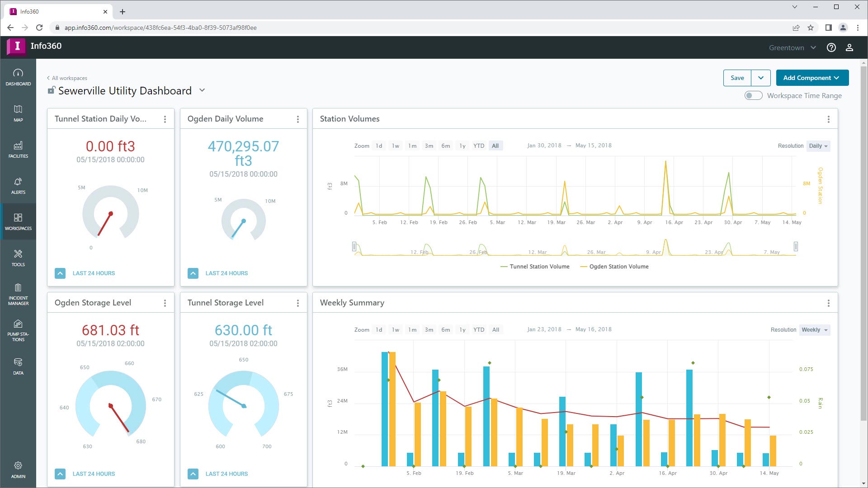Open Pump Stations in sidebar
Viewport: 868px width, 488px height.
coord(18,330)
